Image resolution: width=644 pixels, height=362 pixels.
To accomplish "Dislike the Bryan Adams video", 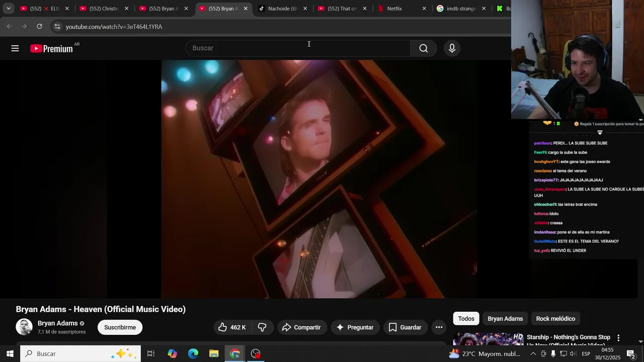I will tap(262, 327).
